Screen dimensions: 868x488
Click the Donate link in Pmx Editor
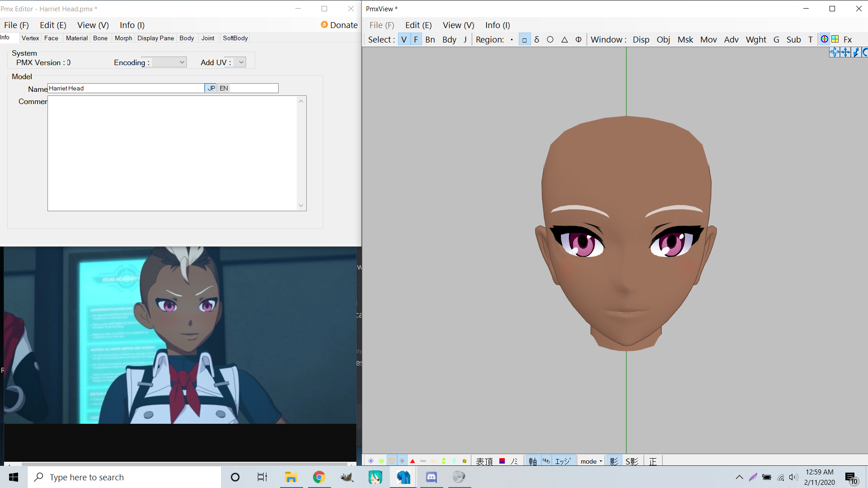pyautogui.click(x=339, y=25)
